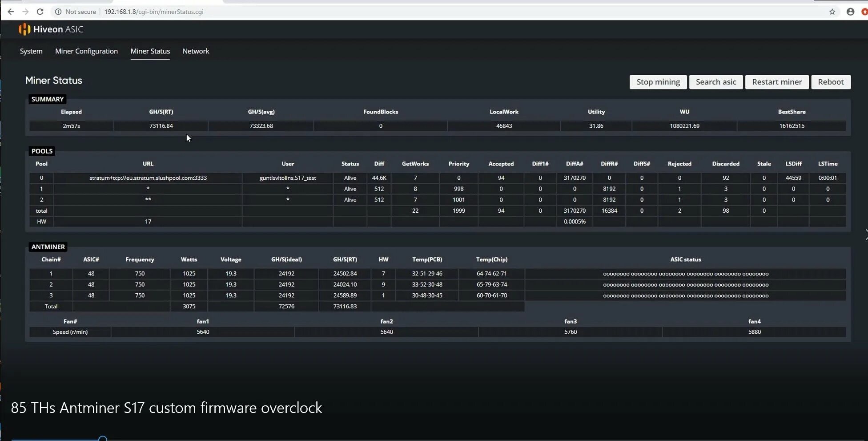The height and width of the screenshot is (441, 868).
Task: Open the browser profile account icon
Action: tap(850, 12)
